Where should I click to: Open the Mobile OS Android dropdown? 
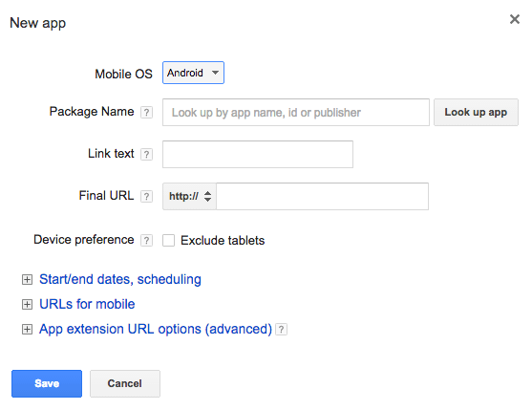tap(193, 73)
